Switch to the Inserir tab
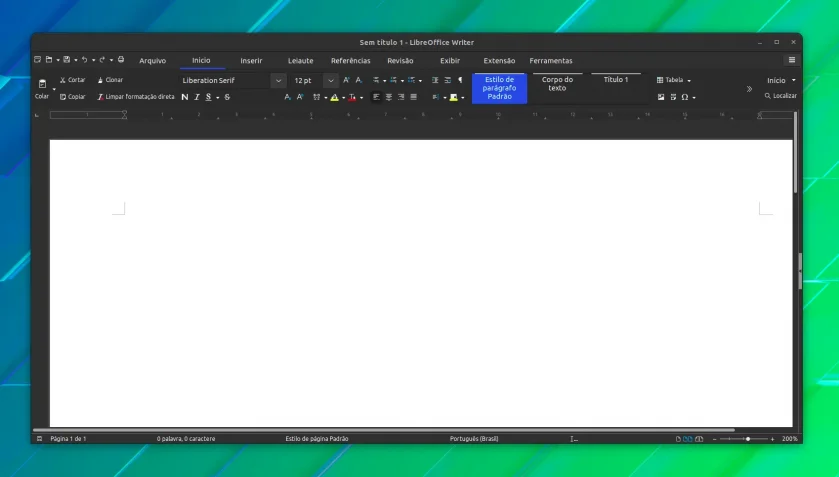 click(x=251, y=61)
